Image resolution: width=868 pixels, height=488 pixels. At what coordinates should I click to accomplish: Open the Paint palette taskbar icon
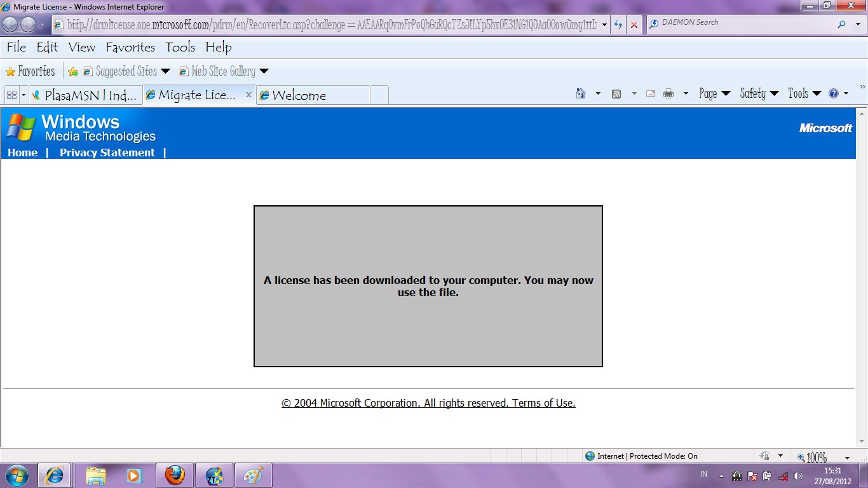click(x=254, y=475)
